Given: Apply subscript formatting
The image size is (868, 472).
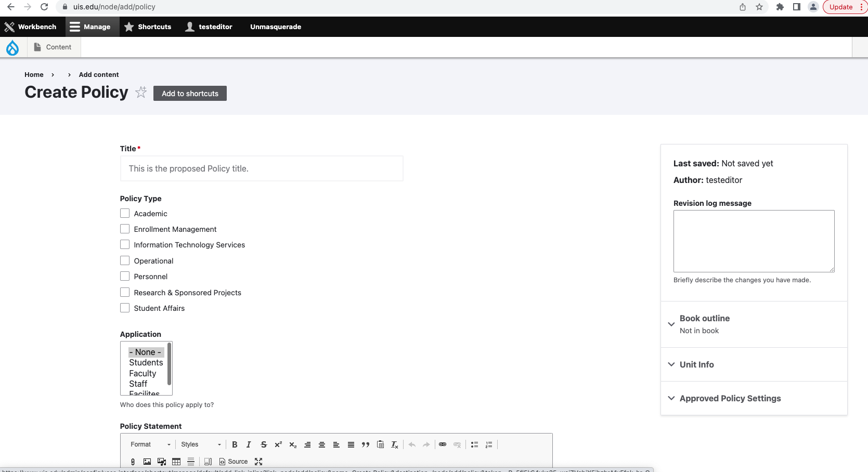Looking at the screenshot, I should pyautogui.click(x=293, y=444).
